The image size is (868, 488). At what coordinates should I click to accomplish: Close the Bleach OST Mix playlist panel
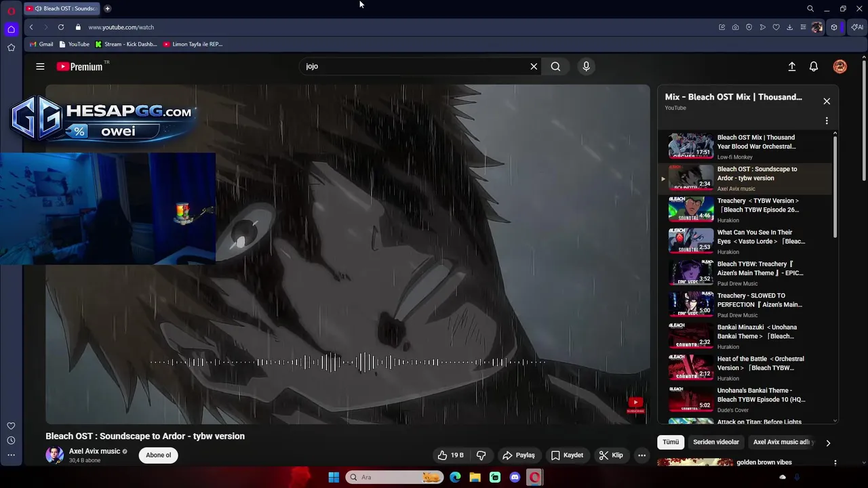(827, 101)
